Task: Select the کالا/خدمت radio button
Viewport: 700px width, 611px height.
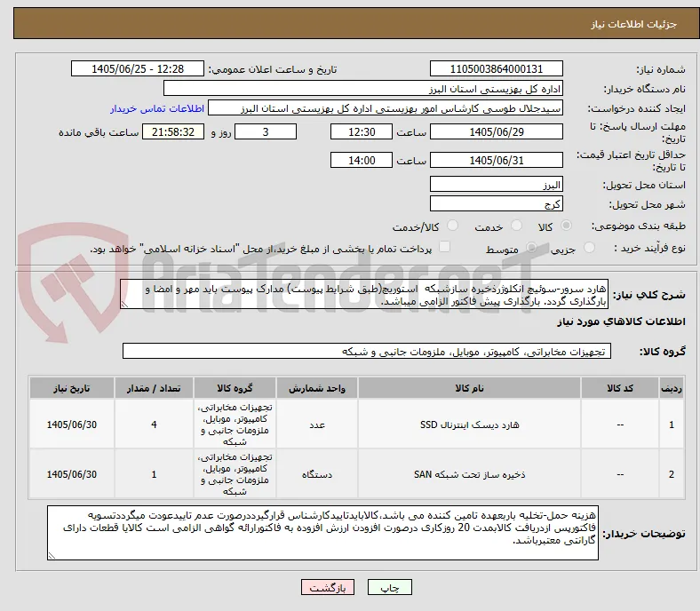Action: [453, 226]
